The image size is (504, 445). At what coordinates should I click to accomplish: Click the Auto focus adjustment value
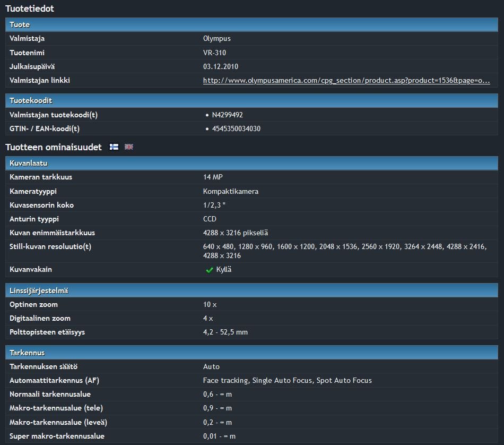tap(211, 366)
